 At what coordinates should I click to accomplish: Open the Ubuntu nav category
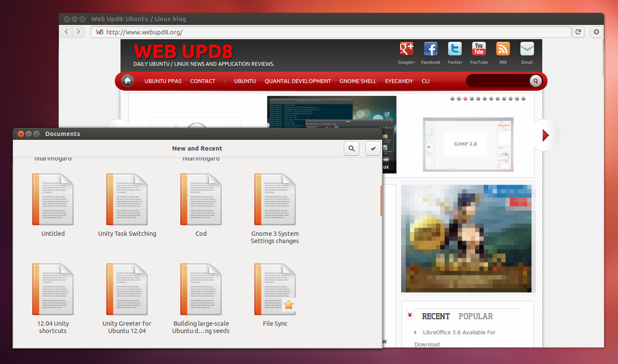(245, 81)
